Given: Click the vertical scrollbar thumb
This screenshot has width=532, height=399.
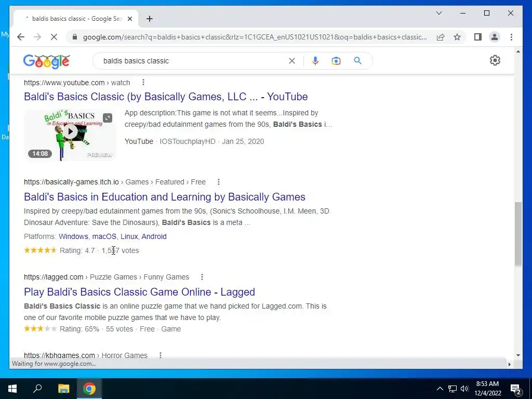Looking at the screenshot, I should pyautogui.click(x=518, y=233).
